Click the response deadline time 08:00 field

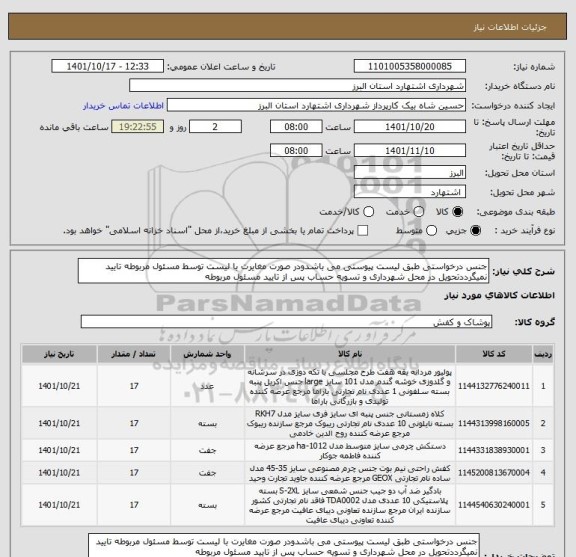coord(296,127)
